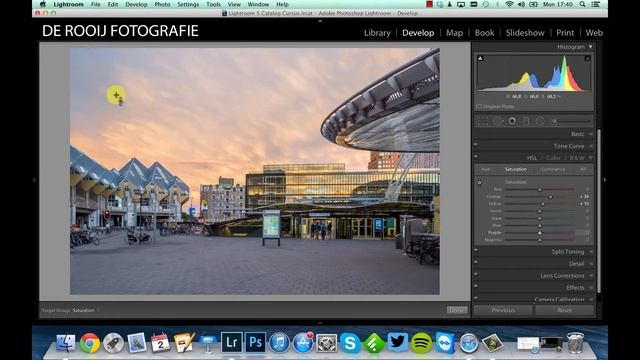Select the Radial Filter tool
640x360 pixels.
tap(540, 121)
